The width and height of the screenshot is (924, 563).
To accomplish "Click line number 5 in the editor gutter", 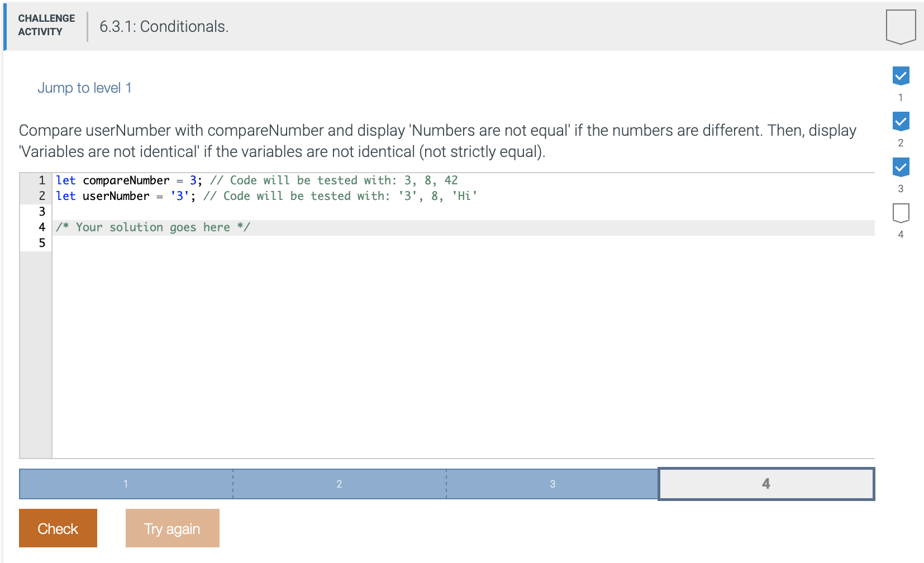I will 41,243.
